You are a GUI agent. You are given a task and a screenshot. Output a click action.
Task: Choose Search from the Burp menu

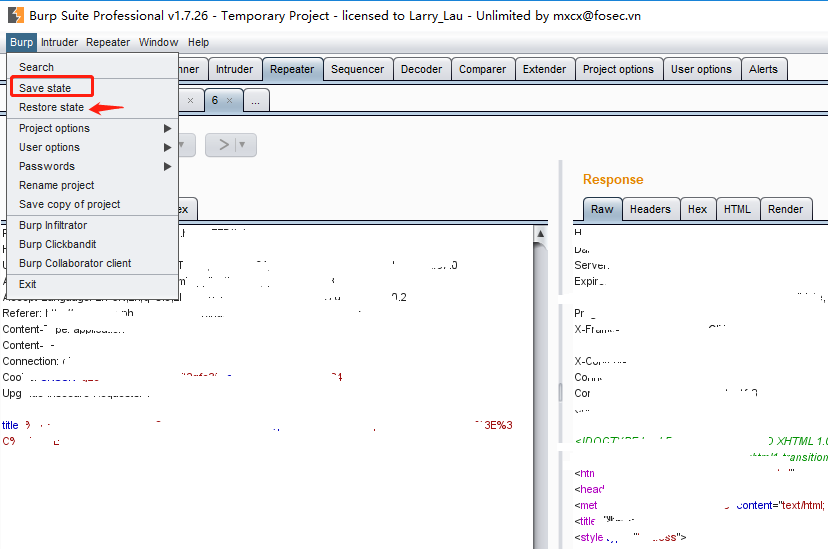[93, 67]
